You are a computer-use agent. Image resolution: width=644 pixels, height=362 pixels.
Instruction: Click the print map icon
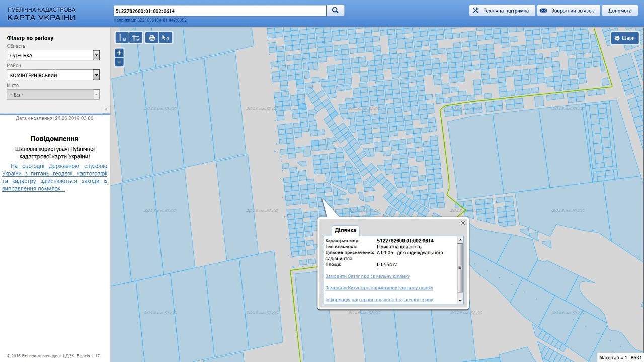coord(152,38)
